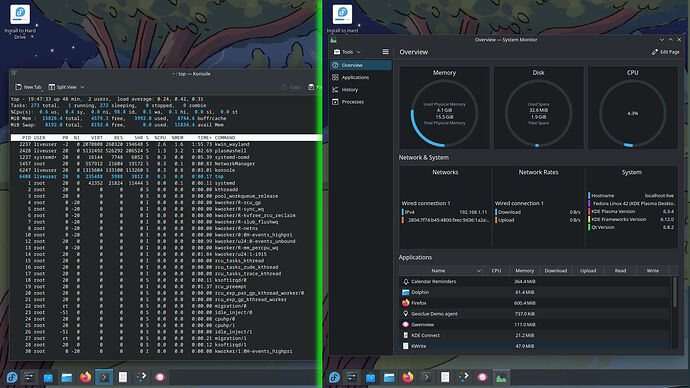Select the Overview page in the sidebar

pyautogui.click(x=361, y=65)
